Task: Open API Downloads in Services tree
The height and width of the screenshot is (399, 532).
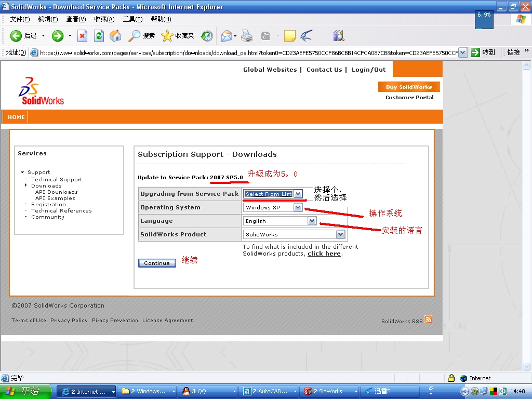Action: coord(56,192)
